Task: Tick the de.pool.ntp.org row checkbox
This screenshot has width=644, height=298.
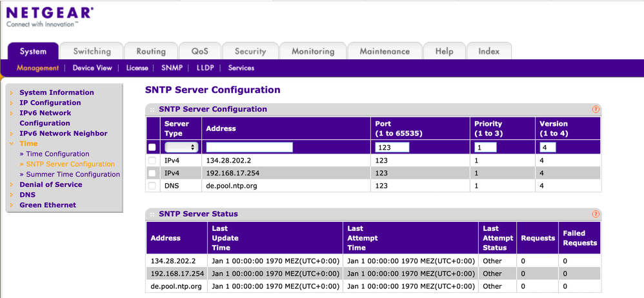Action: click(152, 186)
